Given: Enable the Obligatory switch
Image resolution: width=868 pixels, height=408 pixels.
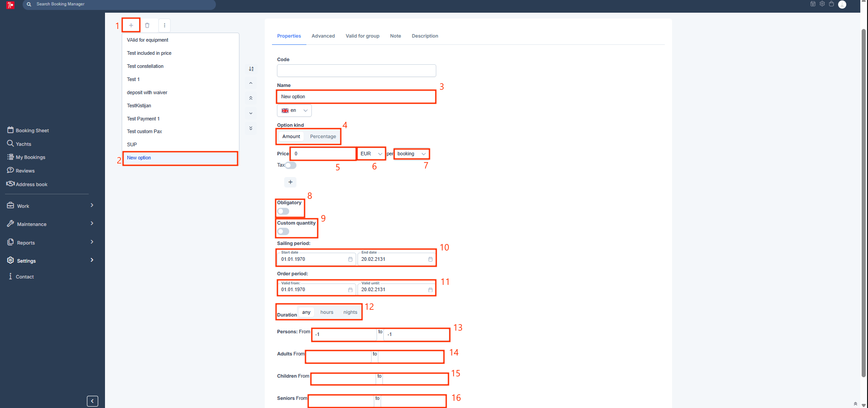Looking at the screenshot, I should (283, 211).
